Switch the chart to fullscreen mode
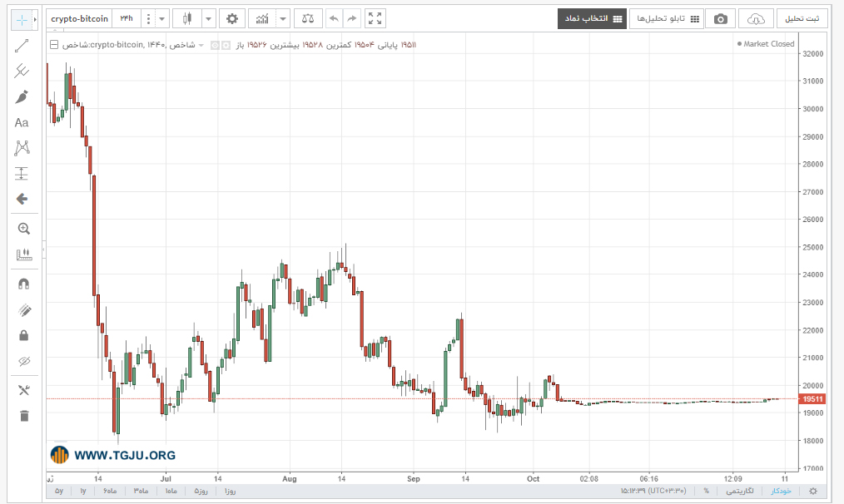The width and height of the screenshot is (844, 504). [x=375, y=19]
